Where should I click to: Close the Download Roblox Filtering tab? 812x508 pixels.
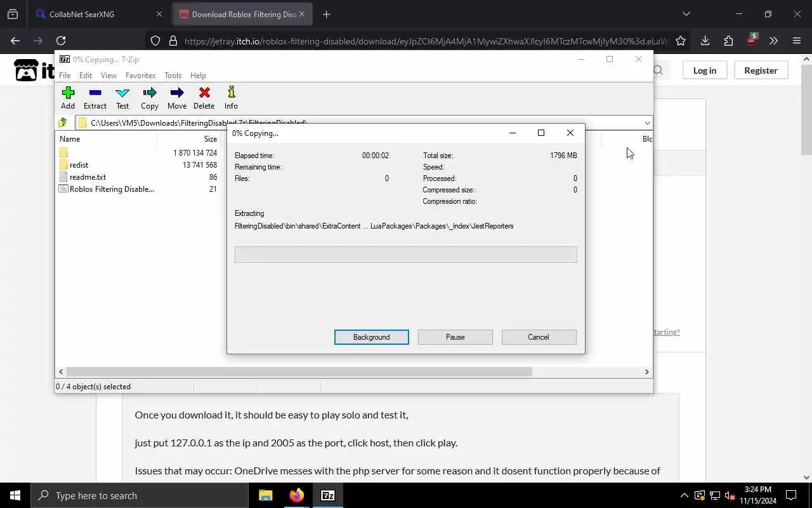[x=302, y=14]
